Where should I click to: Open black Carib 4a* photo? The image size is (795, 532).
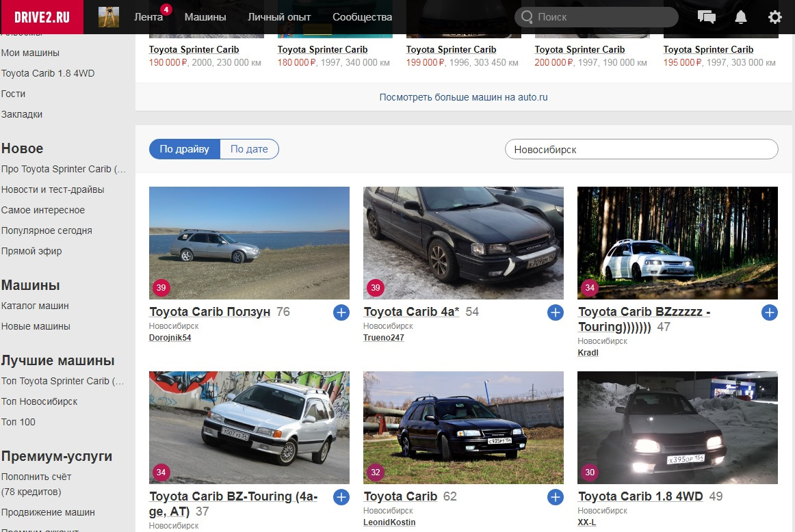pos(463,243)
